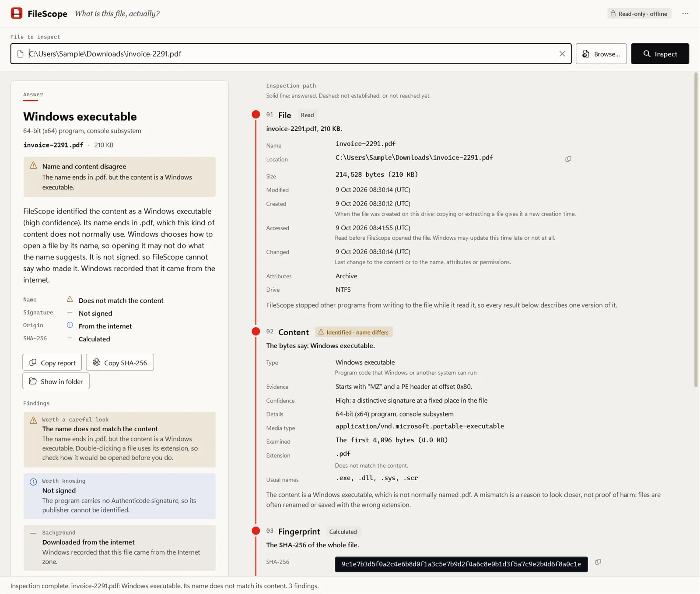Click Show in folder button
Screen dimensions: 700x594
(x=56, y=381)
